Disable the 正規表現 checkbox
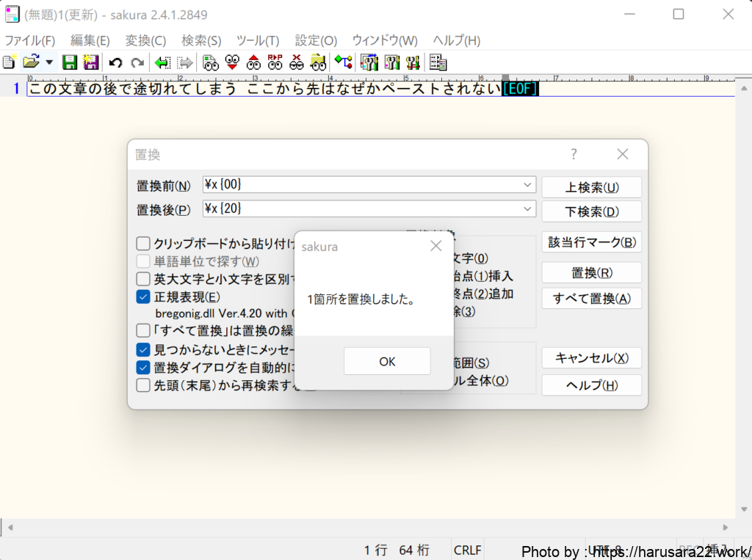This screenshot has width=752, height=560. click(x=143, y=297)
